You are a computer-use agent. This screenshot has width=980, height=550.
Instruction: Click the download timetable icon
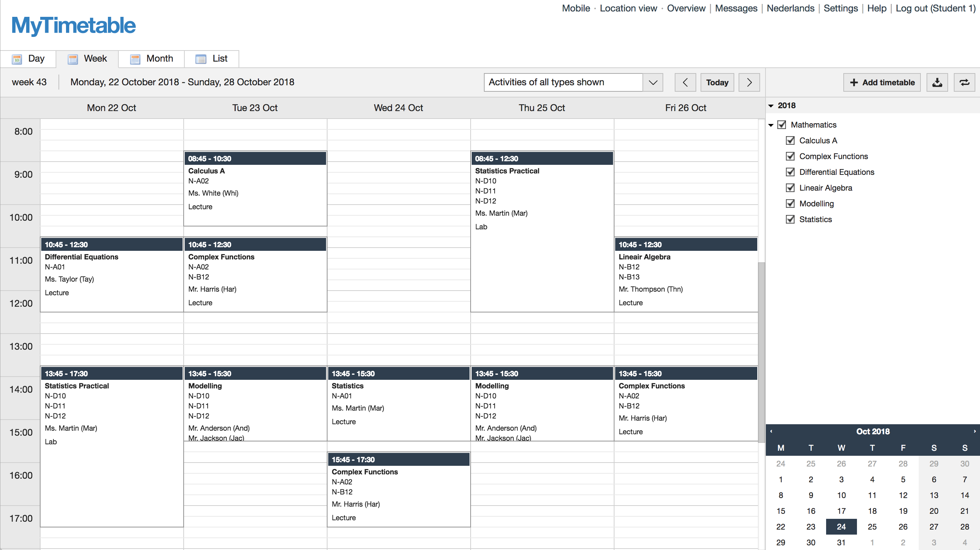937,82
